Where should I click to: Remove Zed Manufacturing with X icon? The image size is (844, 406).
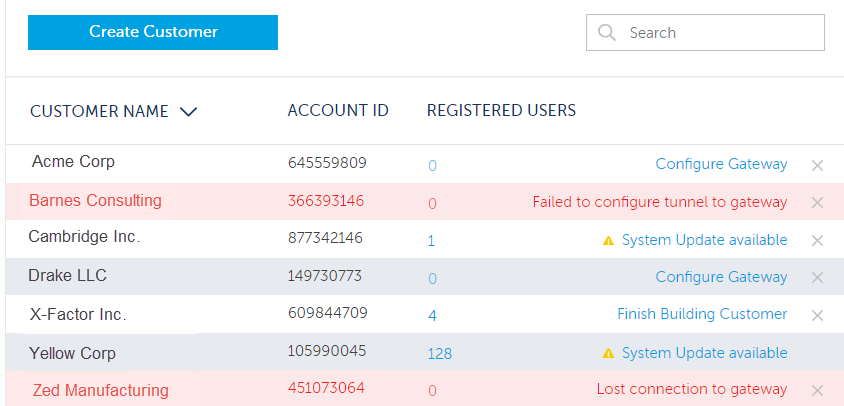point(817,390)
